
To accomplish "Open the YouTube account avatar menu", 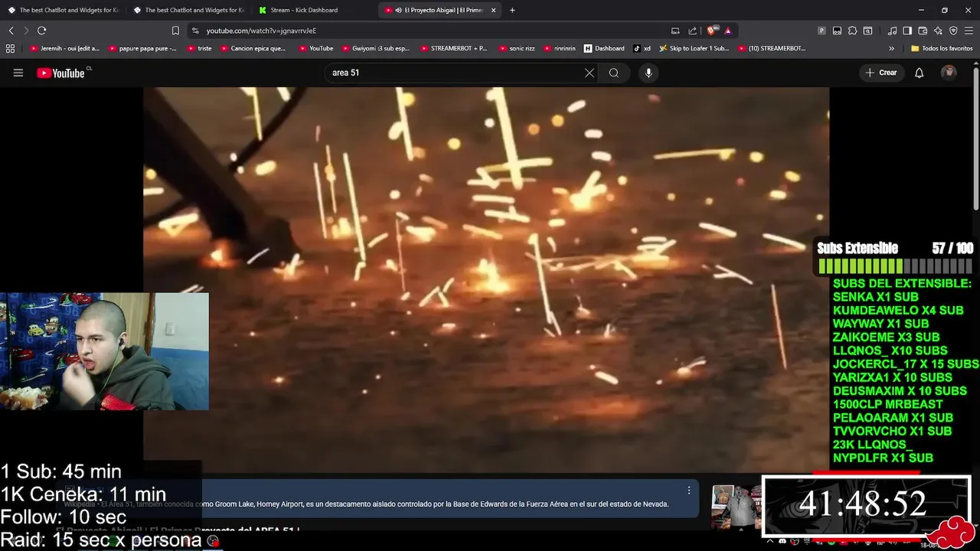I will pos(949,73).
